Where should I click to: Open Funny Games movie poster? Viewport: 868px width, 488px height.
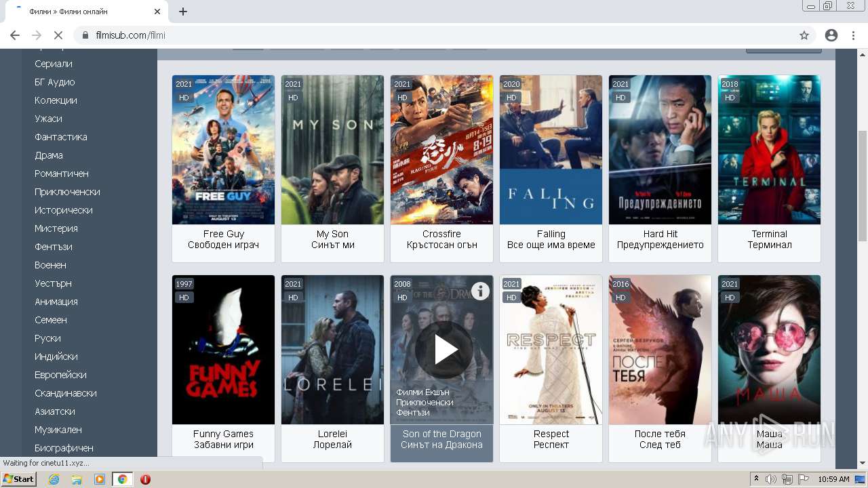(223, 350)
